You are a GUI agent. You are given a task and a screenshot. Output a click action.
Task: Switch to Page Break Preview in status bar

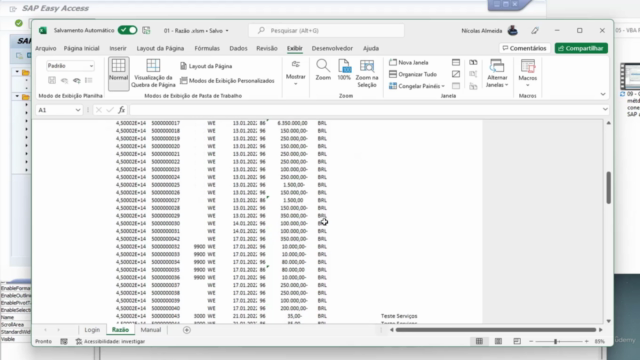(517, 341)
